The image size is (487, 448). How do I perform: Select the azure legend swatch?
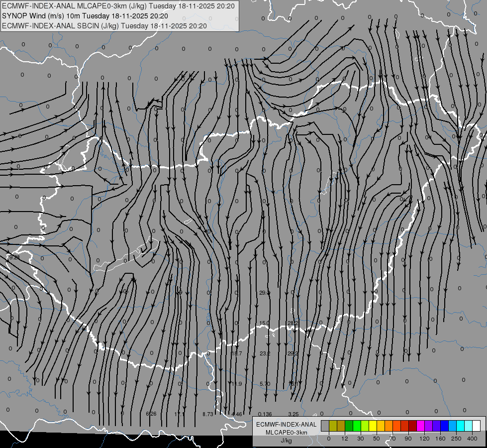(453, 426)
